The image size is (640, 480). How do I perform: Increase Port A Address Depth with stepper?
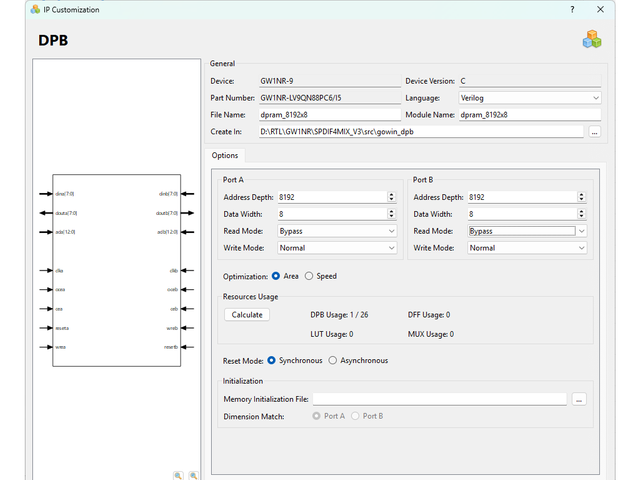391,194
